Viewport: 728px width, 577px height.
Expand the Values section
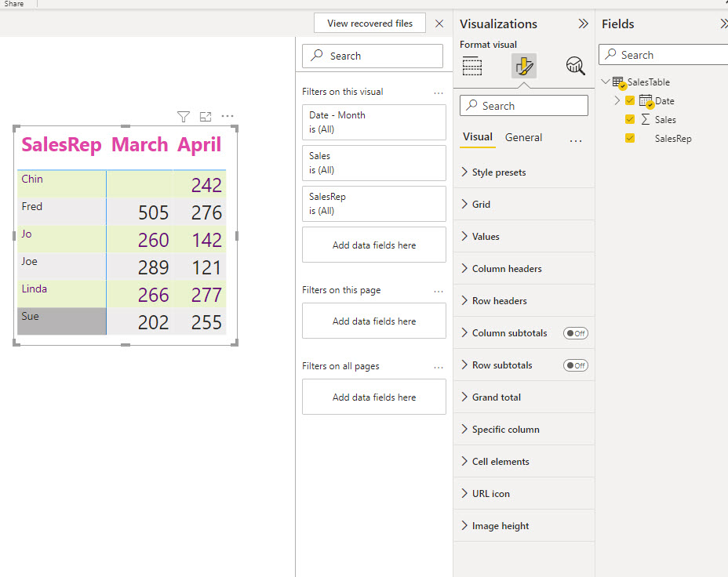click(524, 236)
